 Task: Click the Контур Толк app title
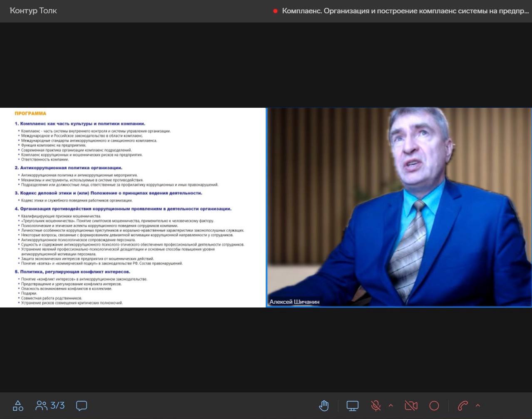(x=33, y=11)
